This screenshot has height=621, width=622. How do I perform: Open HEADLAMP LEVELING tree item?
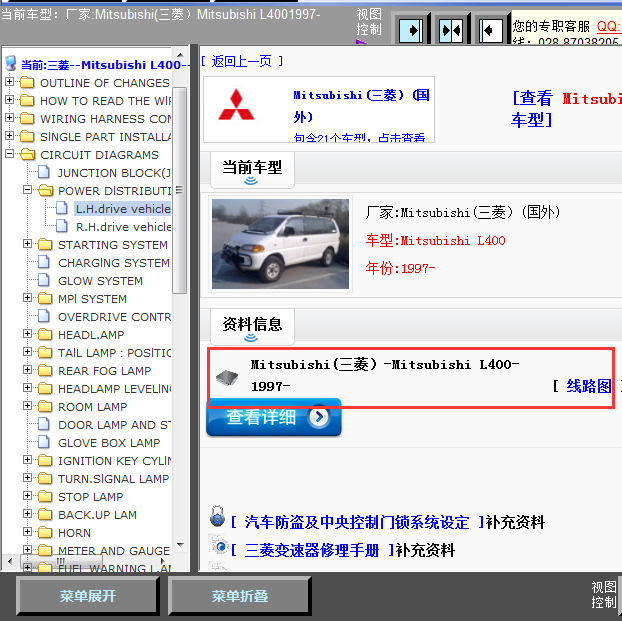[115, 388]
